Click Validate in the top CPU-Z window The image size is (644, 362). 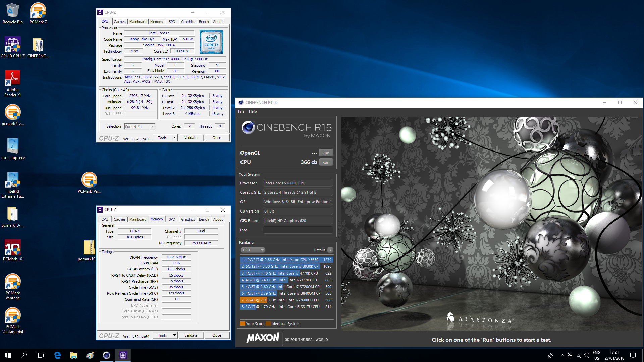(x=191, y=138)
